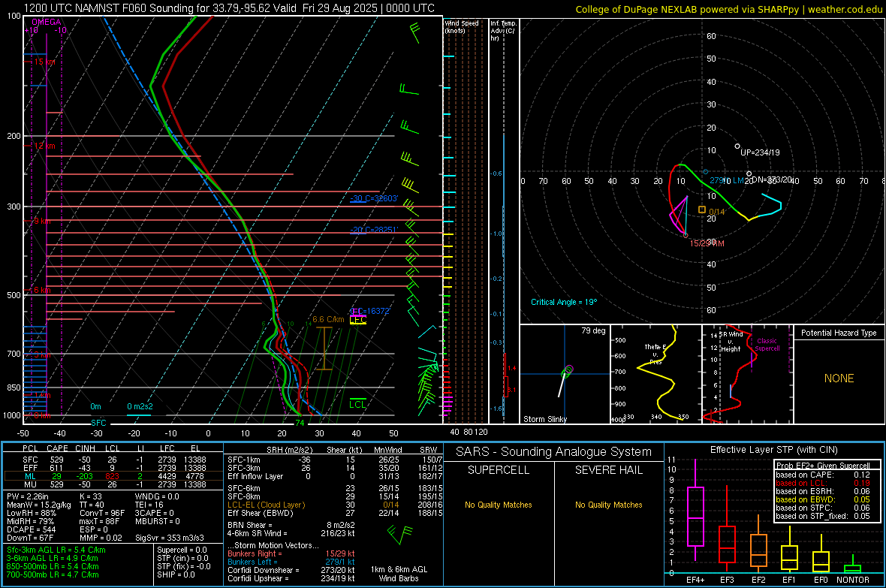This screenshot has width=886, height=588.
Task: Select the SFC parcel row
Action: (113, 460)
